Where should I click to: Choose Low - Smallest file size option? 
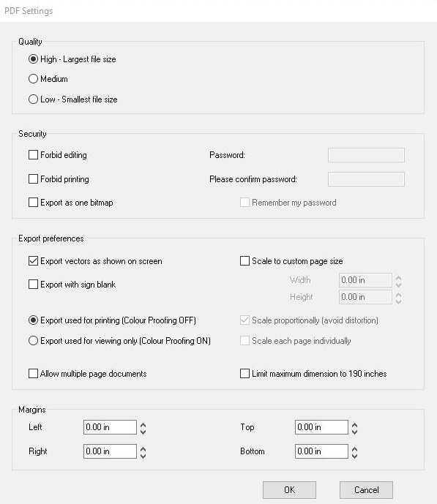coord(33,99)
